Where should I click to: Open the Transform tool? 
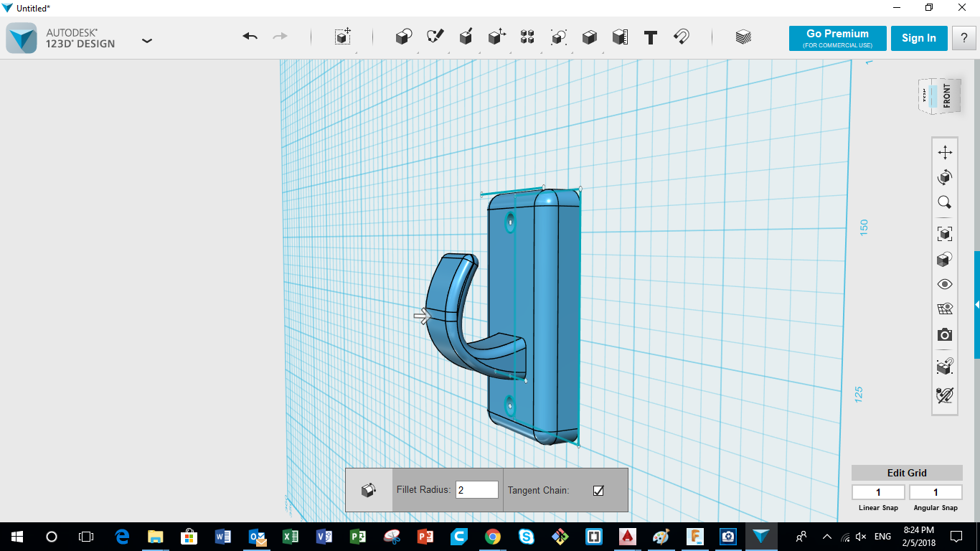pos(343,37)
